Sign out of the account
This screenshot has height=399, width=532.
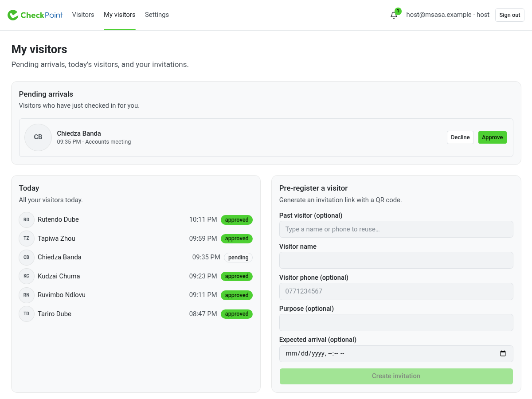[x=510, y=15]
